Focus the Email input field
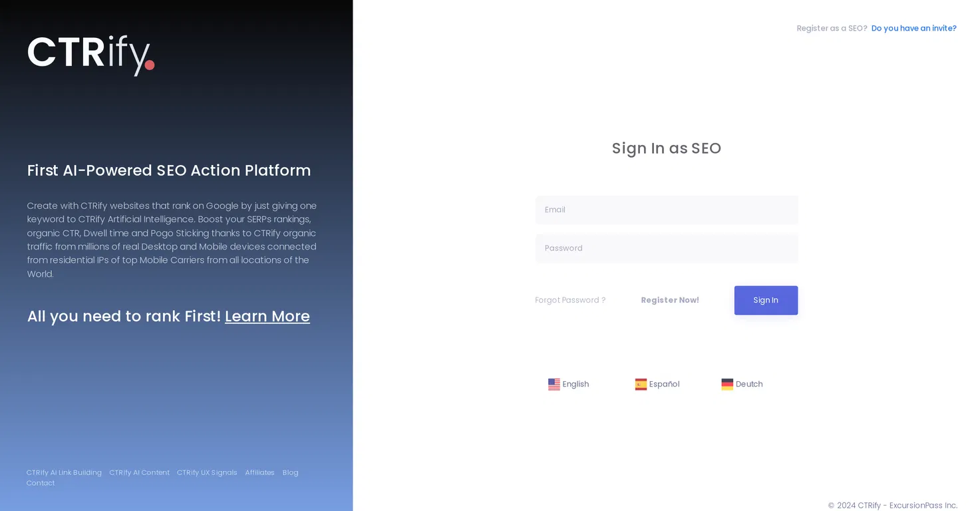Screen dimensions: 980x511 click(666, 210)
